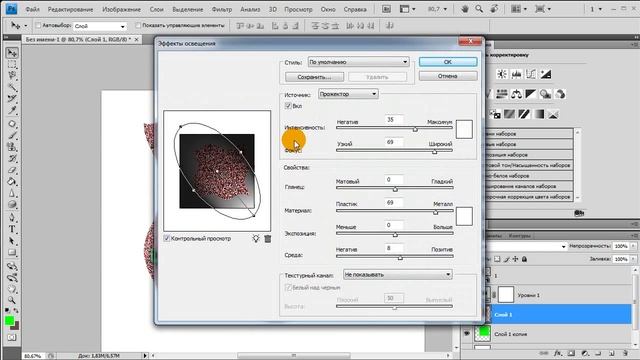
Task: Open the Окно menu
Action: coord(328,9)
